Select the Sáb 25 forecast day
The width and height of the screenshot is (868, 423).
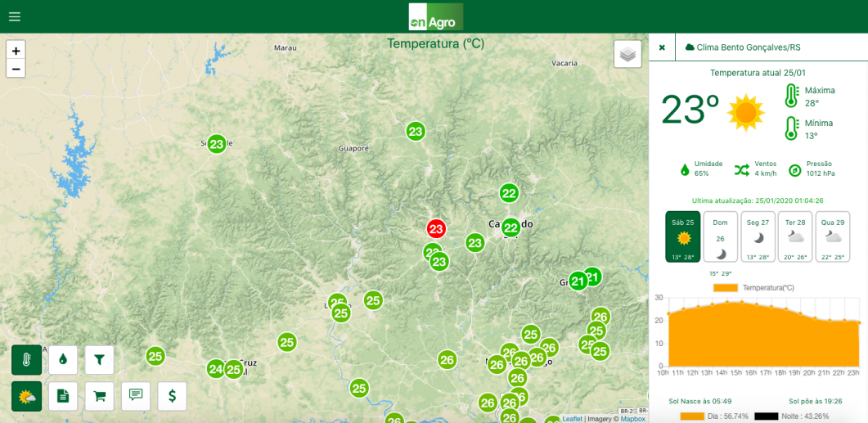682,236
